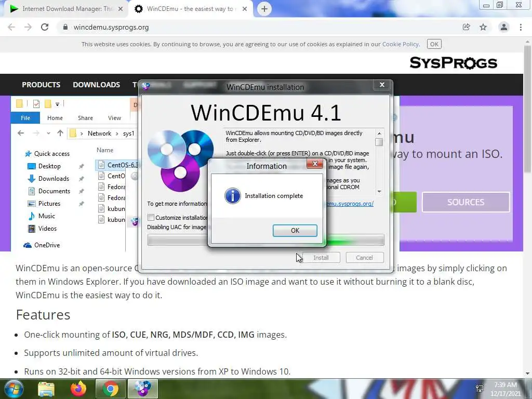
Task: Accept cookies with OK button
Action: (x=434, y=44)
